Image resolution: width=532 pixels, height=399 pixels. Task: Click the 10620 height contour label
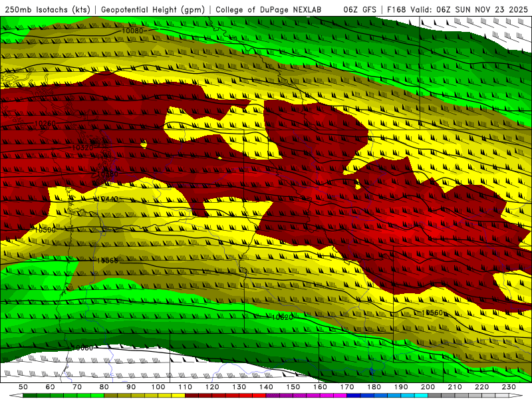tap(282, 317)
